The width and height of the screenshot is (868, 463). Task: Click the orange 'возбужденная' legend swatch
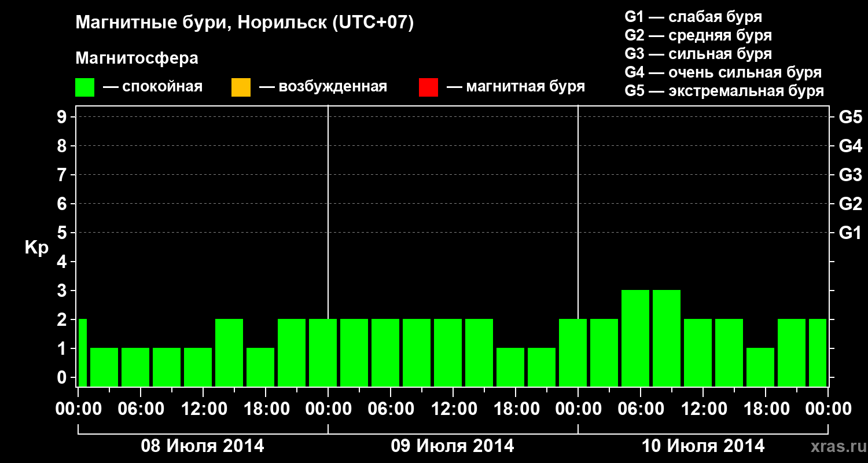coord(241,87)
